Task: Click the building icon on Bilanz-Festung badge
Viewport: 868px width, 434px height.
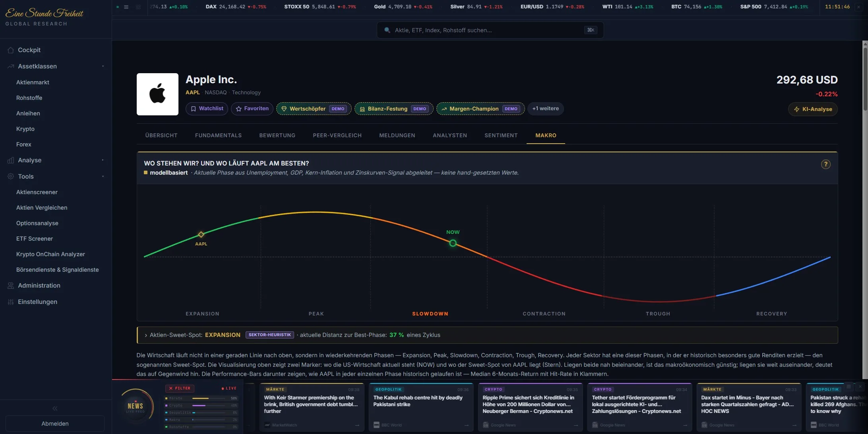Action: point(362,109)
